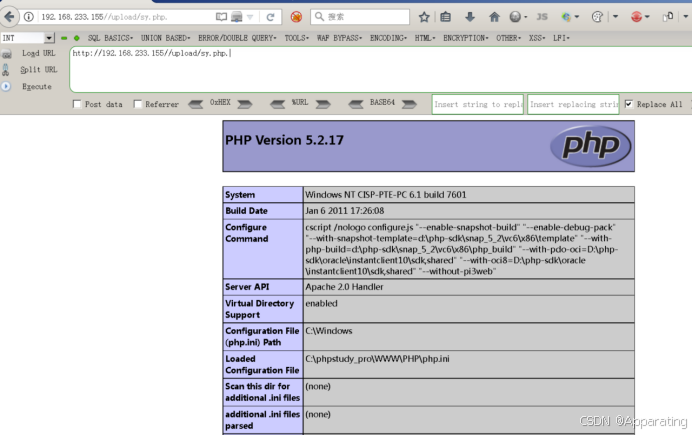The image size is (692, 435).
Task: Click the 'Apache 2.0 Handler' value
Action: tap(344, 287)
